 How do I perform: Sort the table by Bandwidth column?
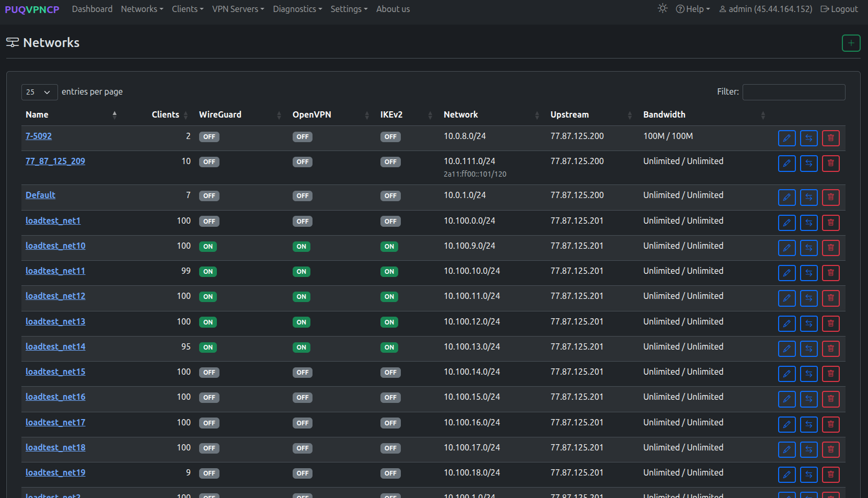(x=704, y=114)
